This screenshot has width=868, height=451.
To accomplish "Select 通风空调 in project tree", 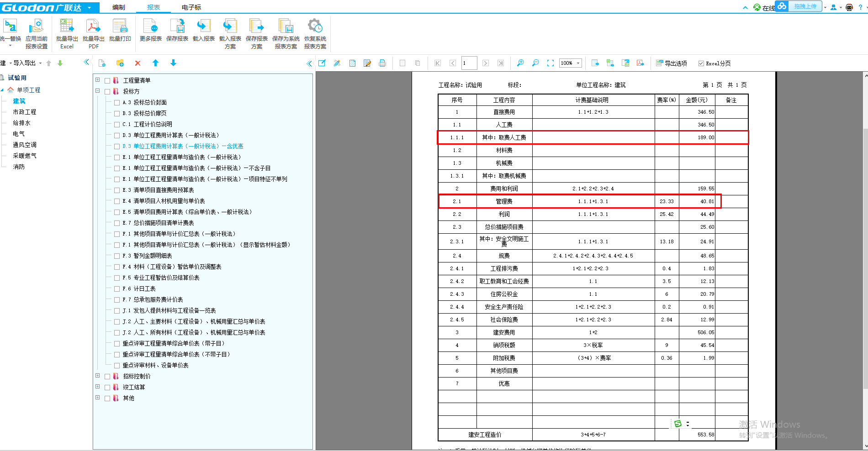I will click(25, 145).
